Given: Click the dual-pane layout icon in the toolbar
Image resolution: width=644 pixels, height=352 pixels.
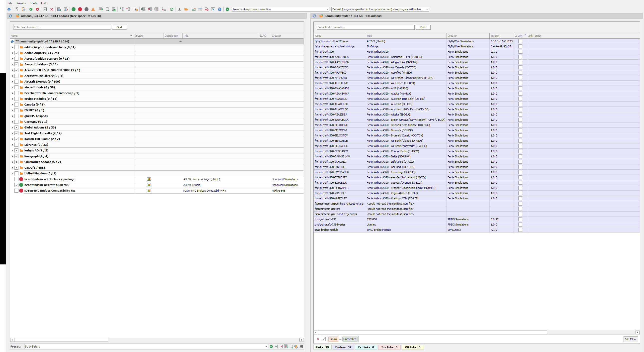Looking at the screenshot, I should (x=180, y=9).
